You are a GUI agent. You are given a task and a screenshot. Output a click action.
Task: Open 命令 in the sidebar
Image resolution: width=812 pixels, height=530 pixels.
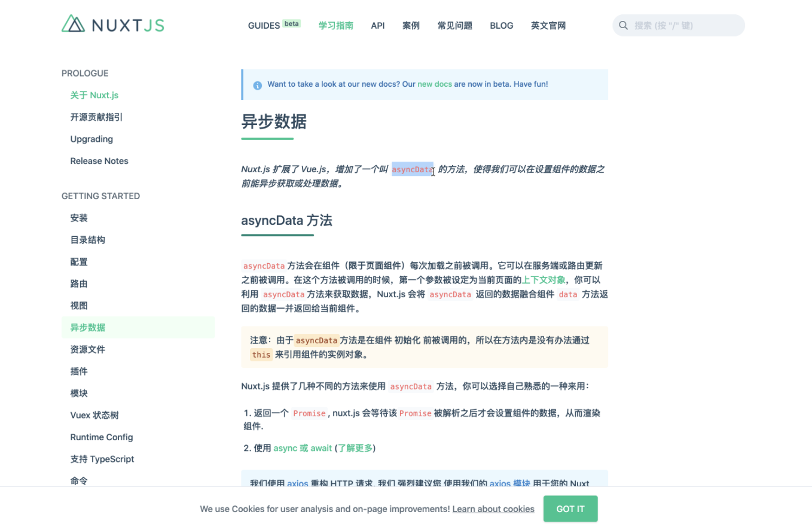point(79,481)
